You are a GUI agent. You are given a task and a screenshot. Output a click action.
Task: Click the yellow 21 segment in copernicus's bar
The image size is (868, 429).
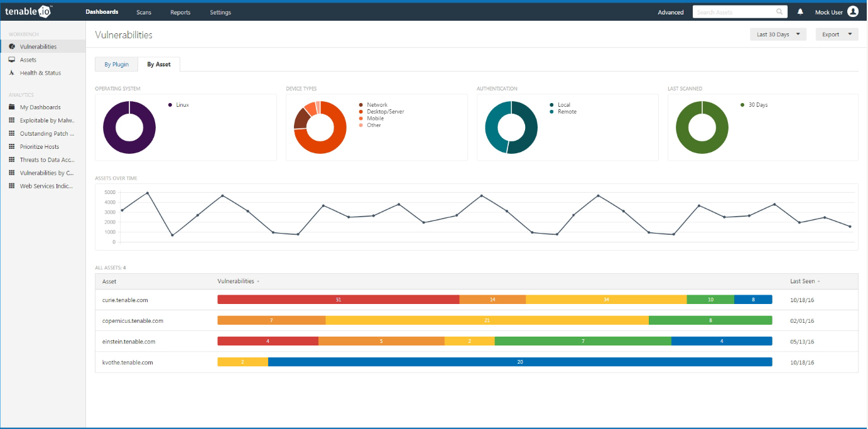point(487,320)
